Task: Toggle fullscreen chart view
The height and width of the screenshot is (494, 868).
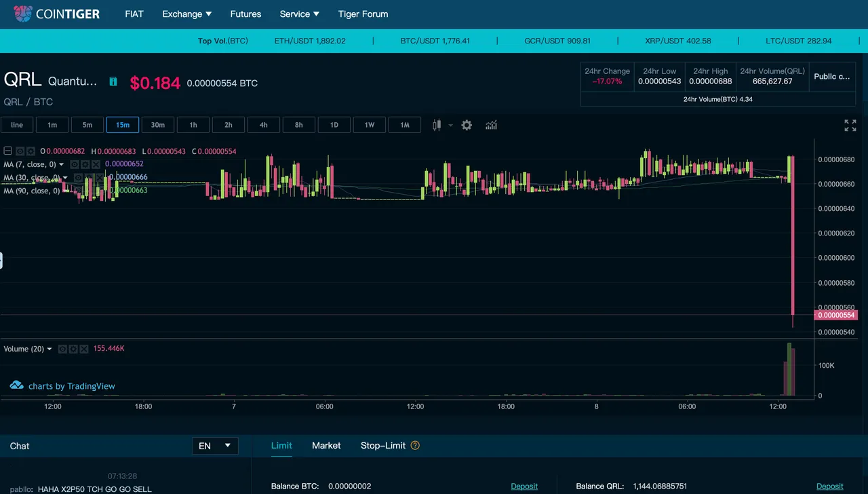Action: (x=850, y=126)
